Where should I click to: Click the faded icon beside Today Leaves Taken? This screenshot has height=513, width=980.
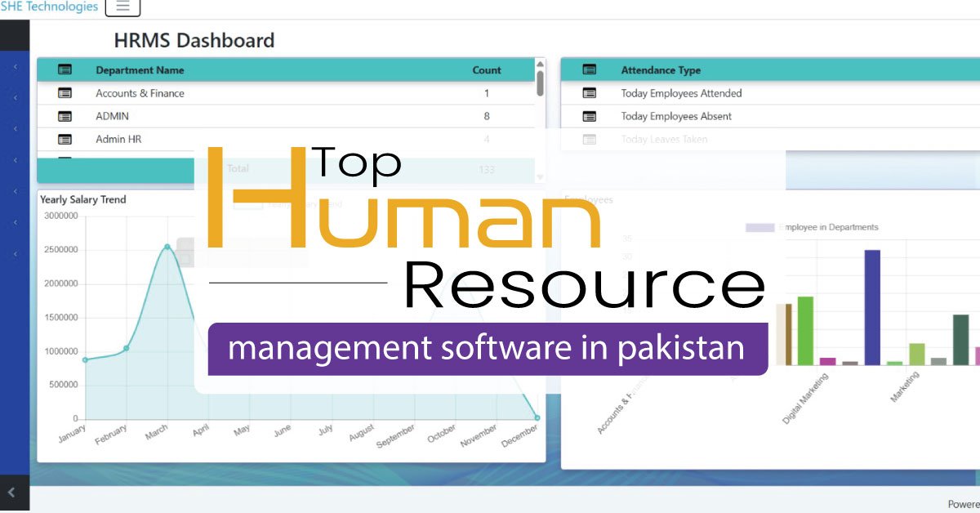coord(590,139)
